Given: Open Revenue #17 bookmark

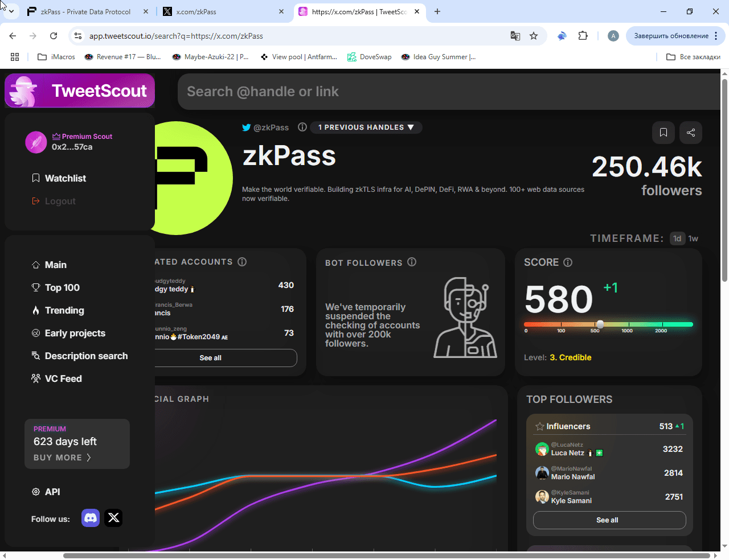Looking at the screenshot, I should pos(122,57).
